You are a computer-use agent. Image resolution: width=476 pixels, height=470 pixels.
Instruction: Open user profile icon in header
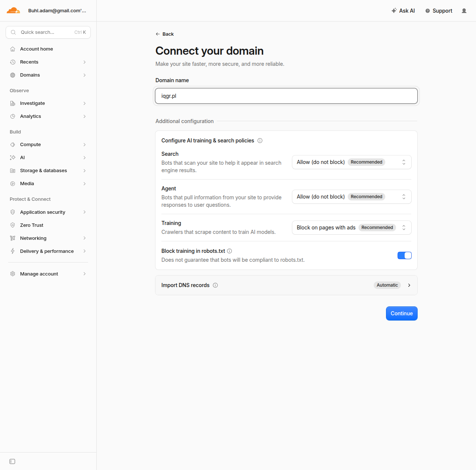pyautogui.click(x=464, y=11)
